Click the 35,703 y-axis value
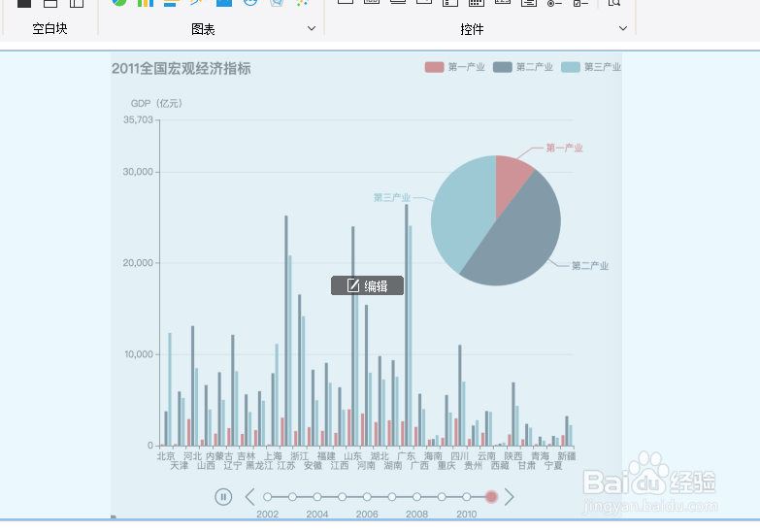The image size is (760, 532). tap(138, 119)
